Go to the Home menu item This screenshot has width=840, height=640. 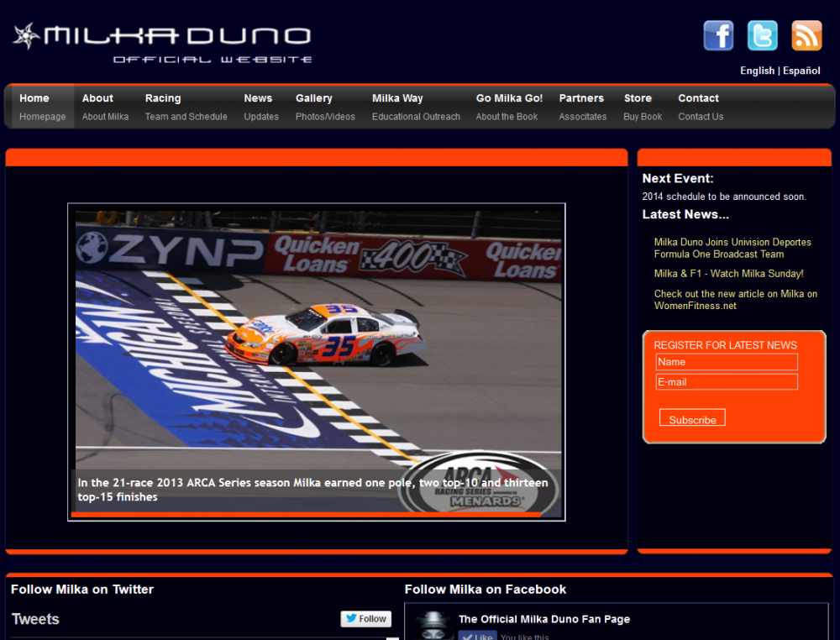click(x=42, y=107)
